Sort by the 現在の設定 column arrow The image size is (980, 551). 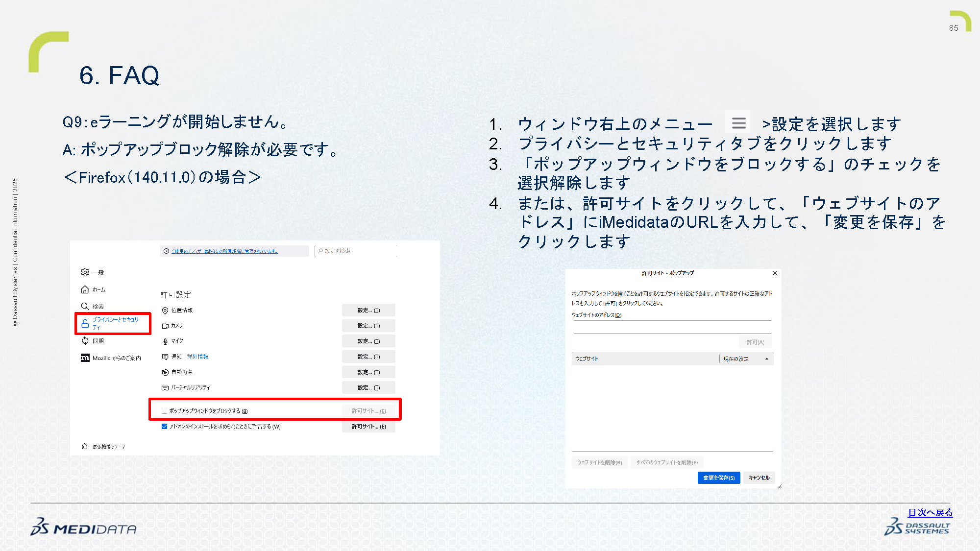tap(767, 359)
